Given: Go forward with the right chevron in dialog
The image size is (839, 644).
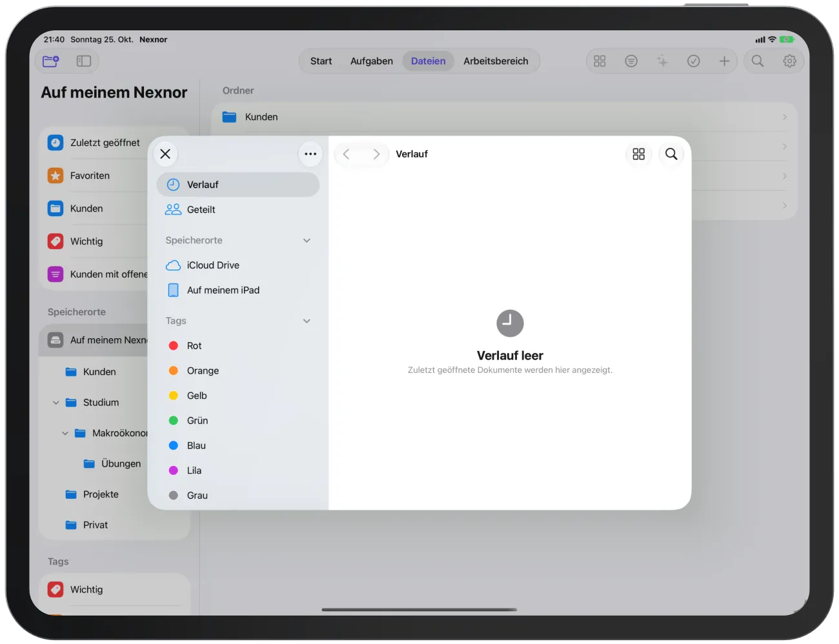Looking at the screenshot, I should 376,154.
